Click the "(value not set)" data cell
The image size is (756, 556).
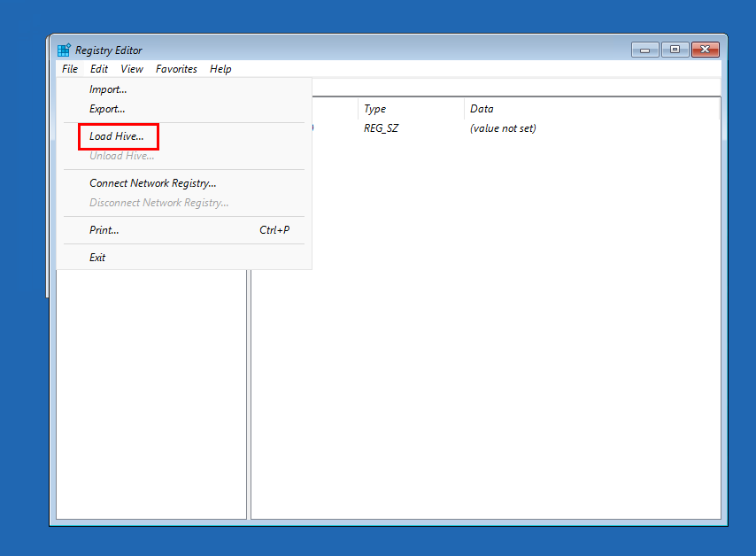coord(503,128)
